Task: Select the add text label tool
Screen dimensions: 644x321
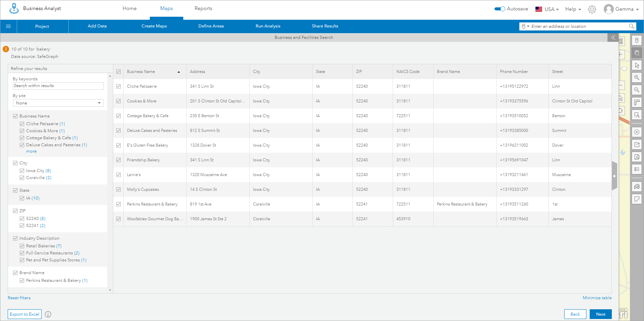Action: [637, 115]
